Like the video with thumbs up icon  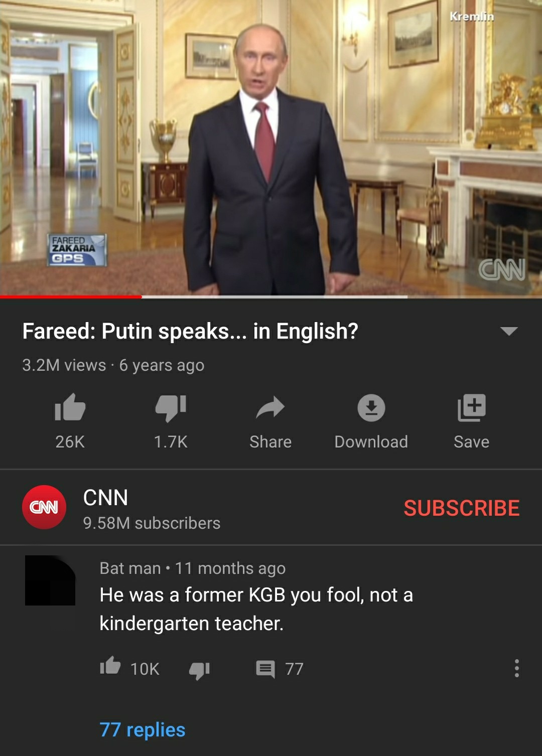tap(70, 407)
